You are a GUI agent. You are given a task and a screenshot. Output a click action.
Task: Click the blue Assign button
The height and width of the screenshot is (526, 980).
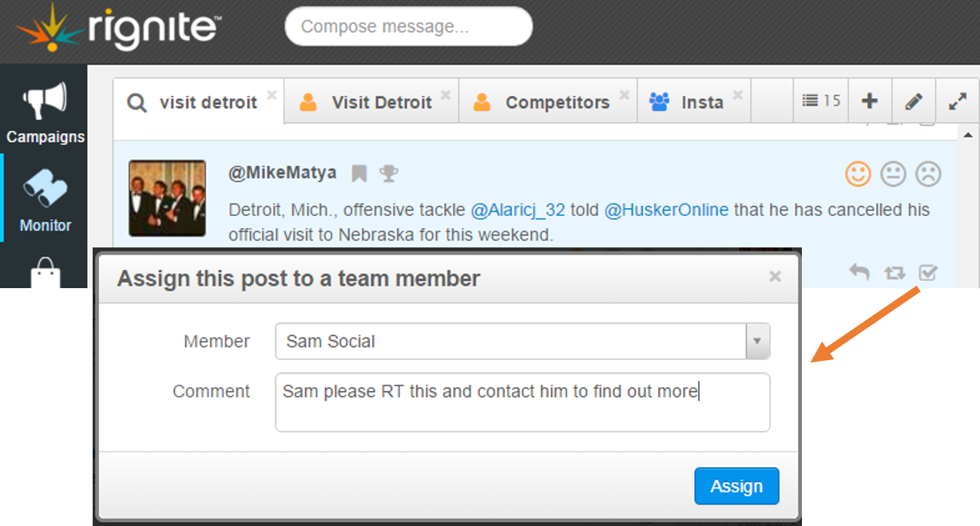tap(736, 486)
